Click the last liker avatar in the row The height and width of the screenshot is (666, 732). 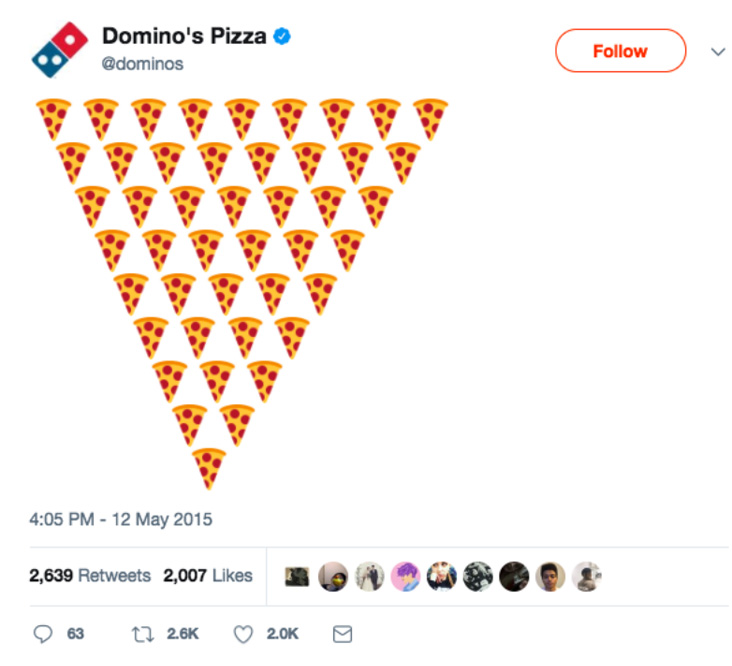pyautogui.click(x=587, y=576)
